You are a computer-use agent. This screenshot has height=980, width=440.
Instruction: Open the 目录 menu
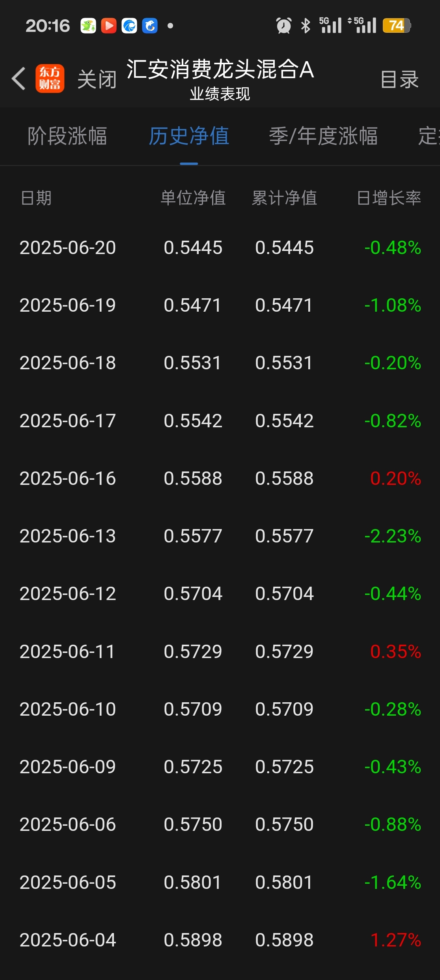[x=399, y=79]
